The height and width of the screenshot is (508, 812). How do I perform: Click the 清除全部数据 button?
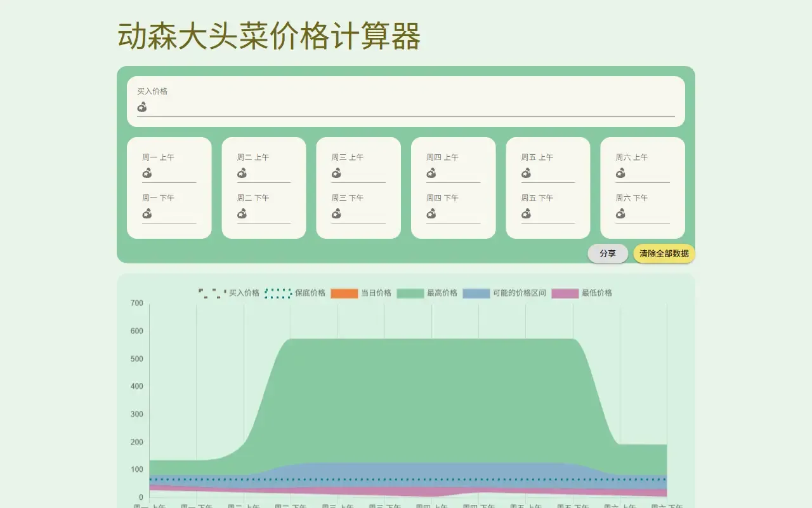(x=664, y=253)
